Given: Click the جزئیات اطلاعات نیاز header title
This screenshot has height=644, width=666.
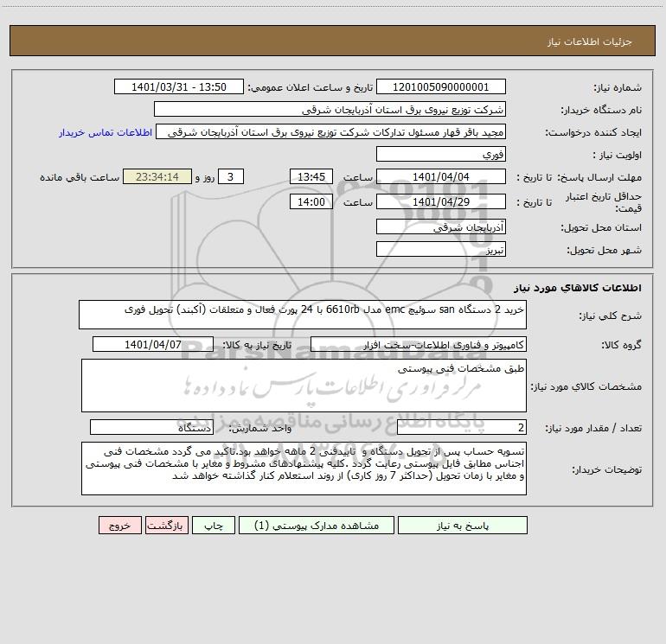Looking at the screenshot, I should tap(589, 41).
